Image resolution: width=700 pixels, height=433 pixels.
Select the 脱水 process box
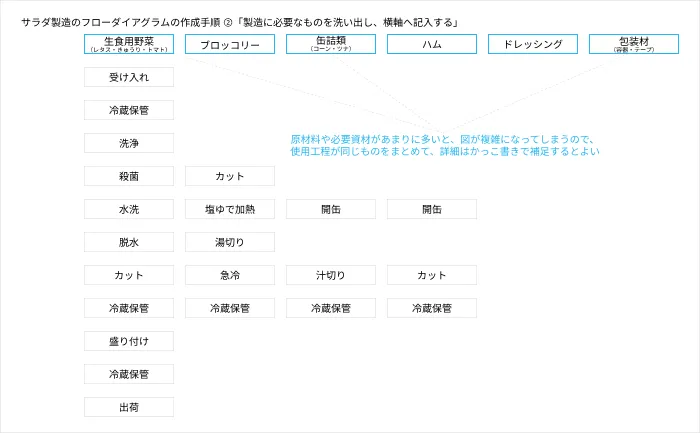pyautogui.click(x=129, y=242)
